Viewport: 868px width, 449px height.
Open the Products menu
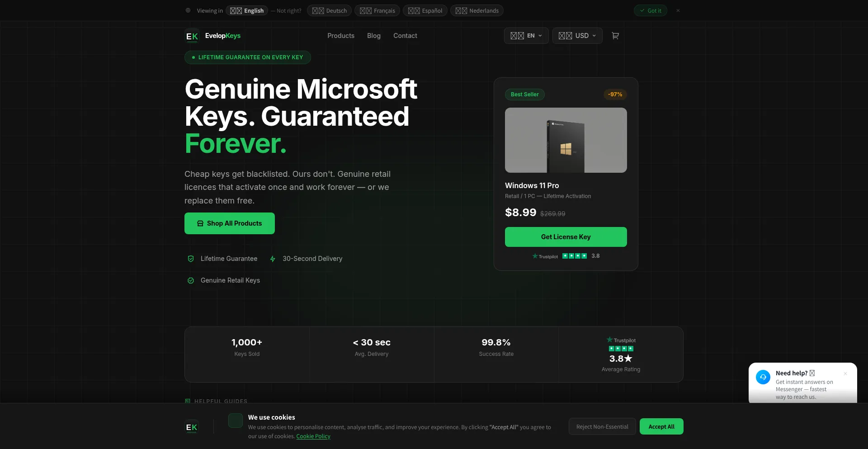click(x=341, y=36)
